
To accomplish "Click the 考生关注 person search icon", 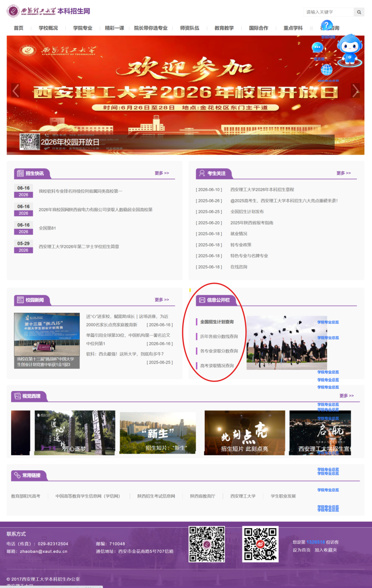I will point(202,173).
